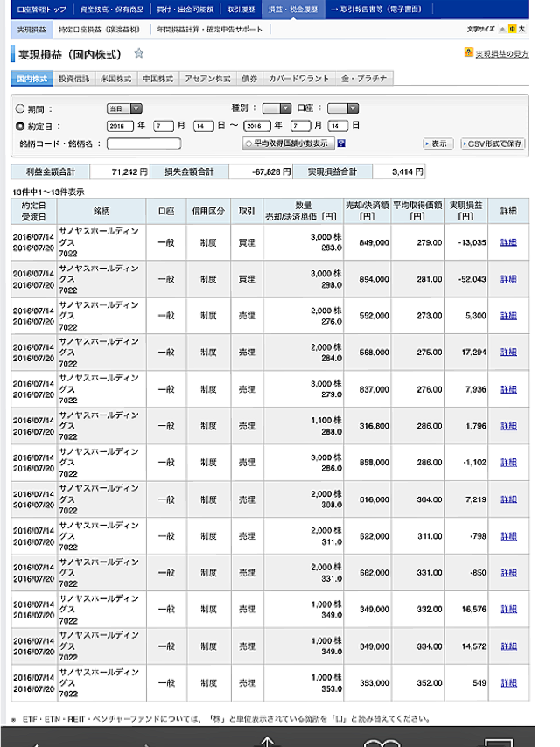The width and height of the screenshot is (560, 747).
Task: Set font size to 小
Action: (502, 30)
